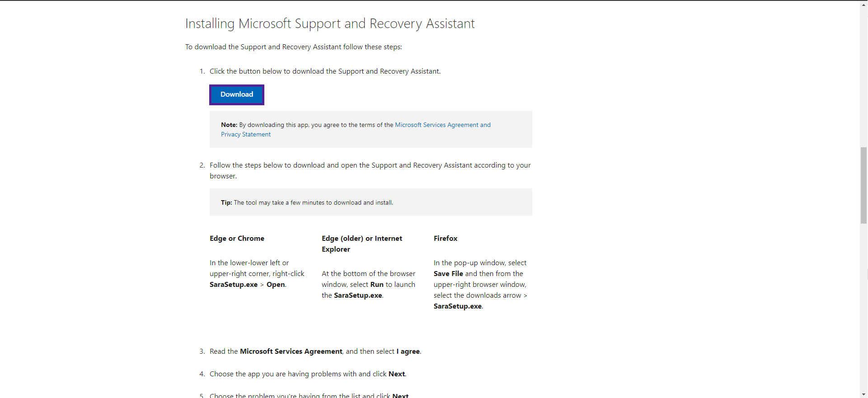Click the text 'To download the Support and Recovery Assistant'
868x398 pixels.
click(293, 47)
